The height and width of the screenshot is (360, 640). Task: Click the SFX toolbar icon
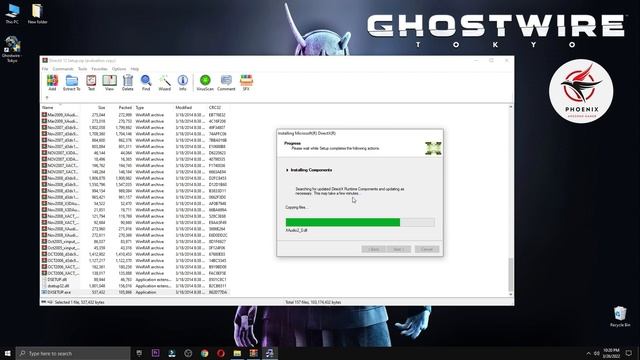coord(246,82)
